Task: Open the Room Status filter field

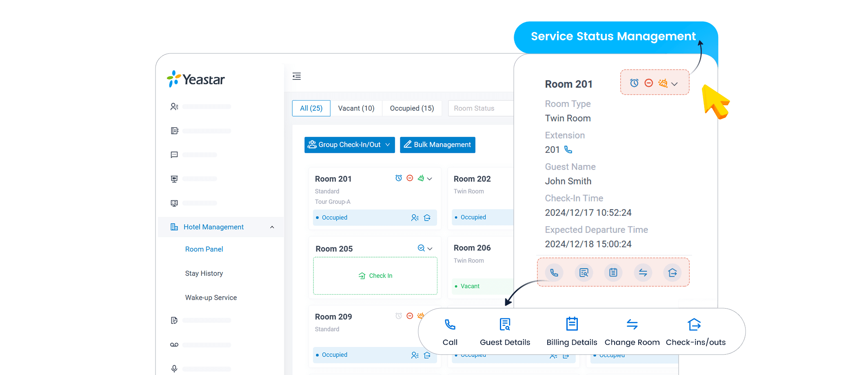Action: click(x=481, y=108)
